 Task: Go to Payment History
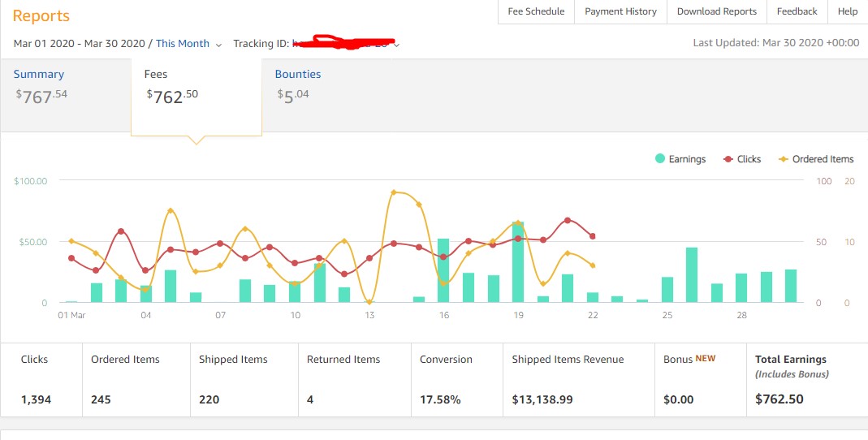coord(620,11)
